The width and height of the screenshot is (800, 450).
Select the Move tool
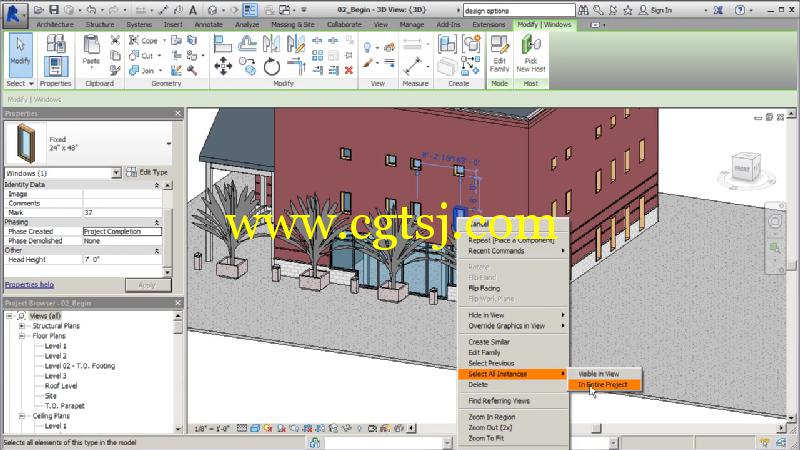223,66
